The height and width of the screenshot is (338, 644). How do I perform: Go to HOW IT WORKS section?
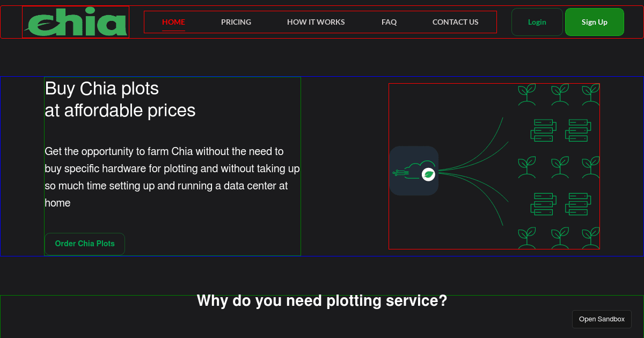[x=316, y=22]
